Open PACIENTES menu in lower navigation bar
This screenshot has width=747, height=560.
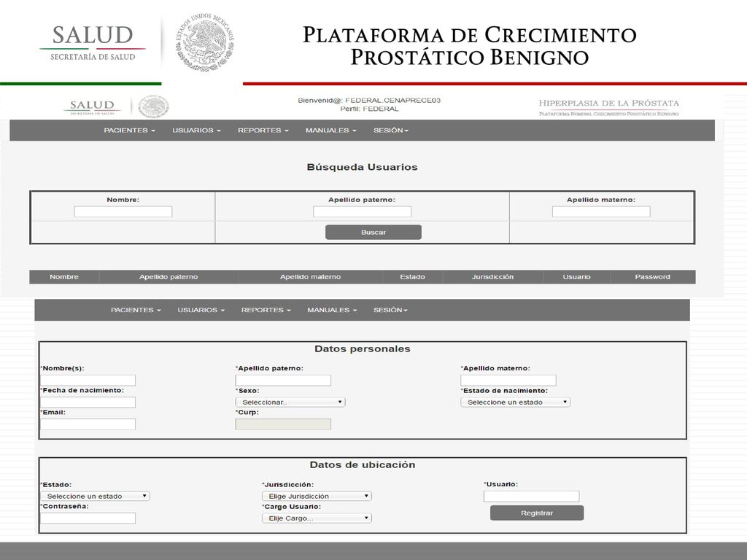136,310
